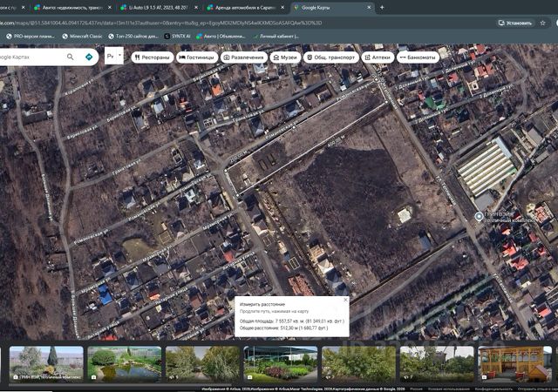
Task: Click the search magnifier icon in Google Maps
Action: 71,57
